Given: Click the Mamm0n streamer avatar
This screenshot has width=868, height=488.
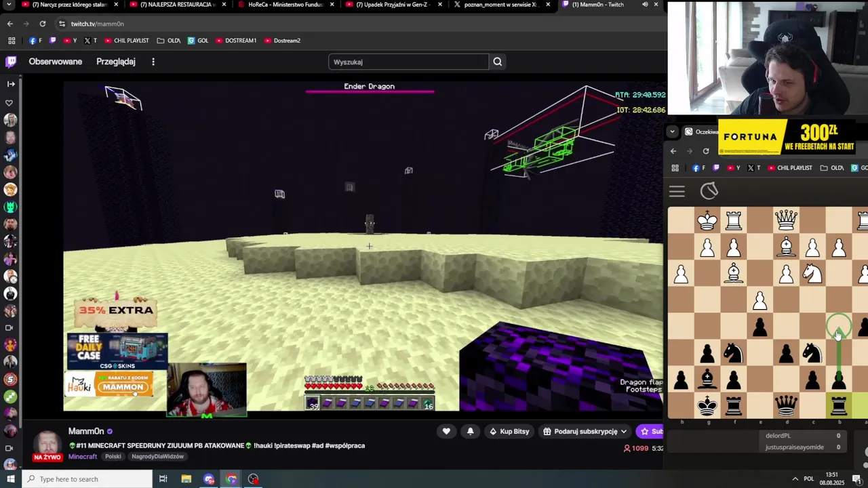Looking at the screenshot, I should [47, 445].
